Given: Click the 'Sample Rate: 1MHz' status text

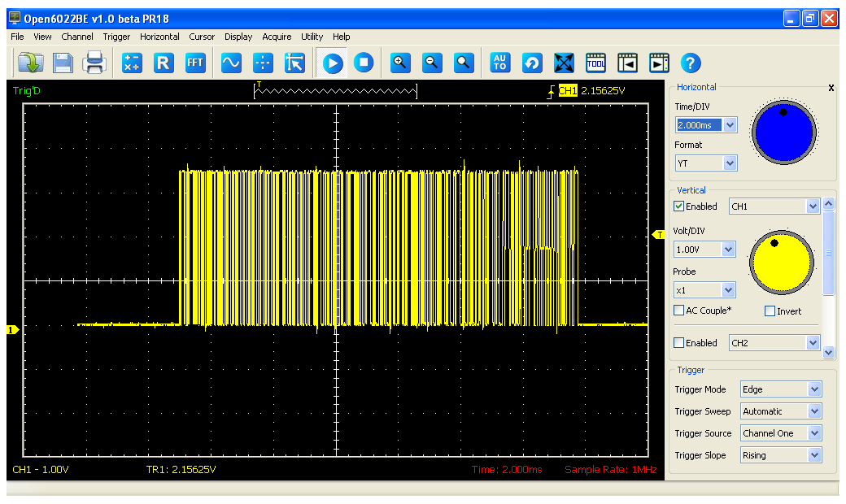Looking at the screenshot, I should [611, 470].
